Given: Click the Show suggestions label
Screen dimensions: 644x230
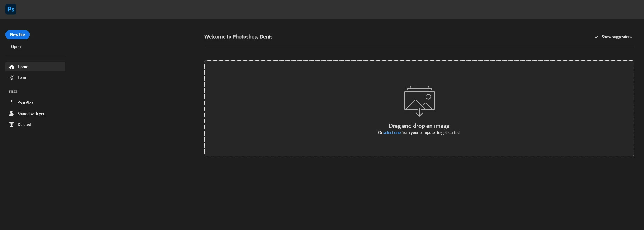Looking at the screenshot, I should tap(617, 37).
